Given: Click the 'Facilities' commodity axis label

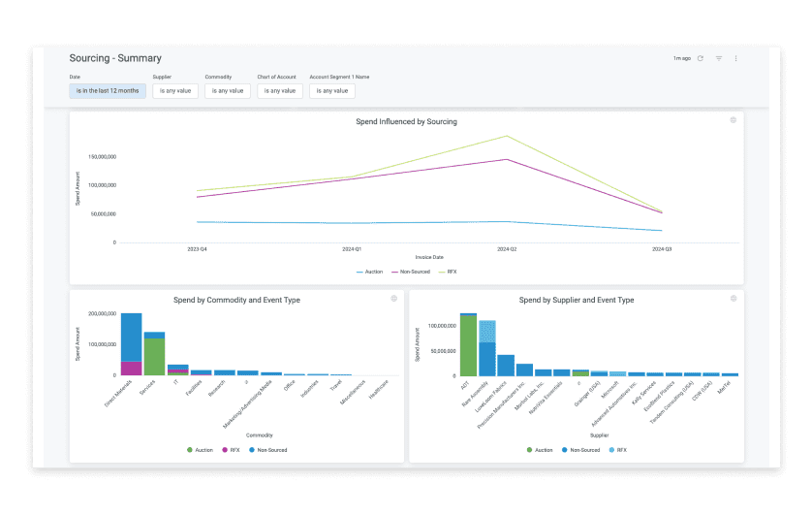Looking at the screenshot, I should (x=194, y=388).
